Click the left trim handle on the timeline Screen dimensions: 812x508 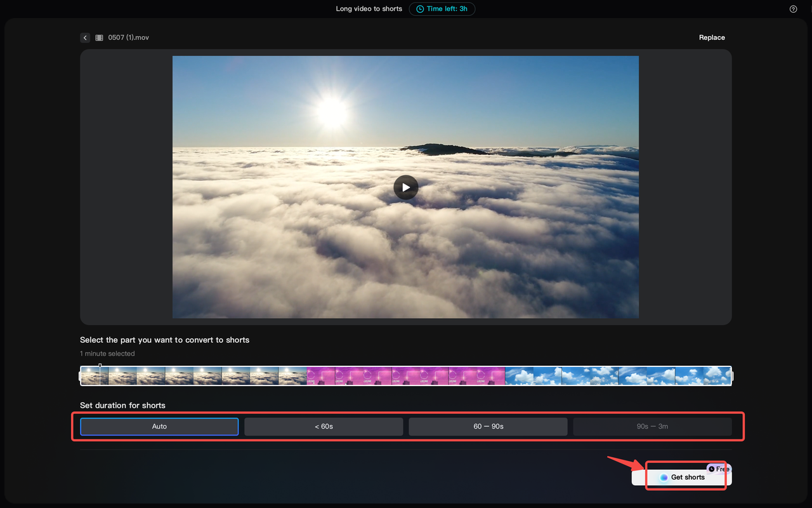coord(79,375)
